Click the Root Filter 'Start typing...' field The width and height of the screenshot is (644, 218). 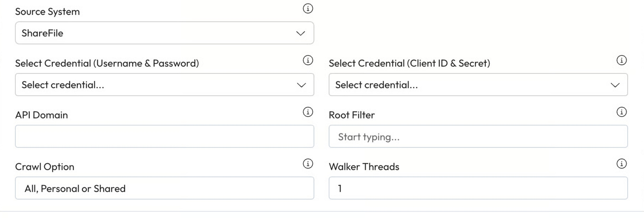pos(478,136)
